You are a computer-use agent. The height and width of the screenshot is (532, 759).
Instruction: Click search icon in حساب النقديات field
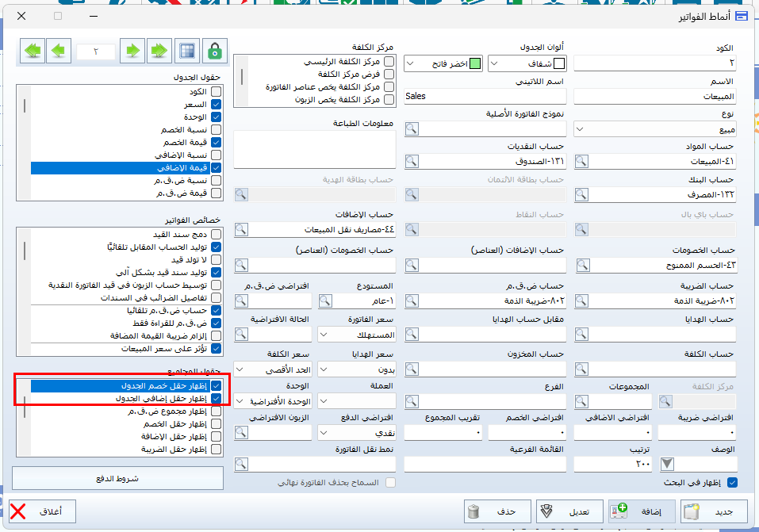click(x=412, y=161)
